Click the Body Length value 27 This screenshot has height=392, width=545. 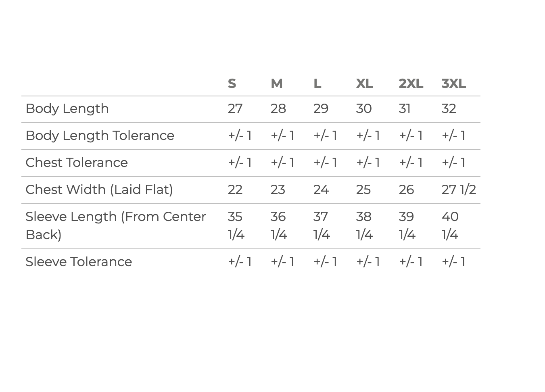[x=235, y=108]
